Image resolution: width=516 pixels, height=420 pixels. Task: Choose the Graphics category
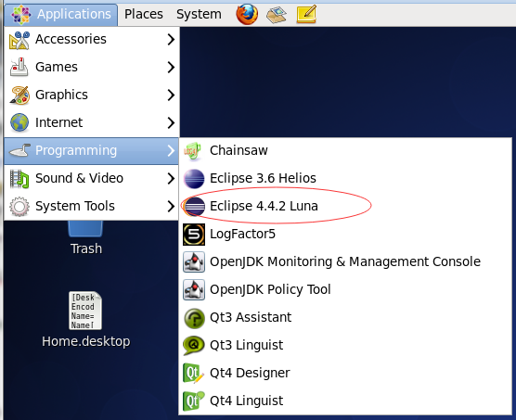(92, 95)
